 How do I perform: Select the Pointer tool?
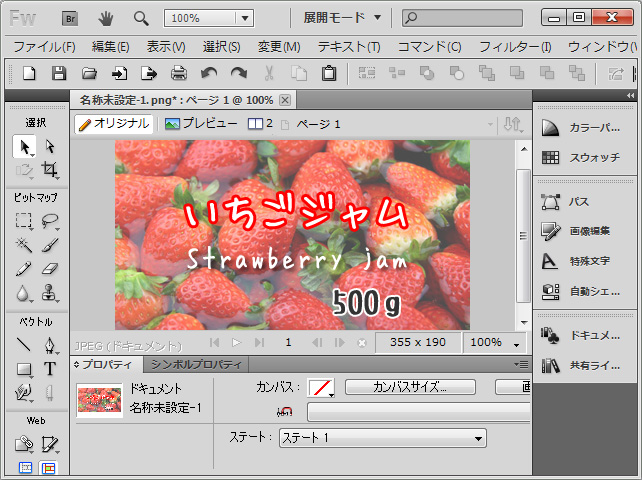pos(24,147)
